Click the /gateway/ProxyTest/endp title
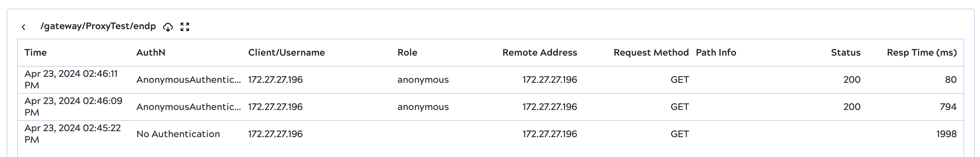The height and width of the screenshot is (157, 980). [x=98, y=26]
